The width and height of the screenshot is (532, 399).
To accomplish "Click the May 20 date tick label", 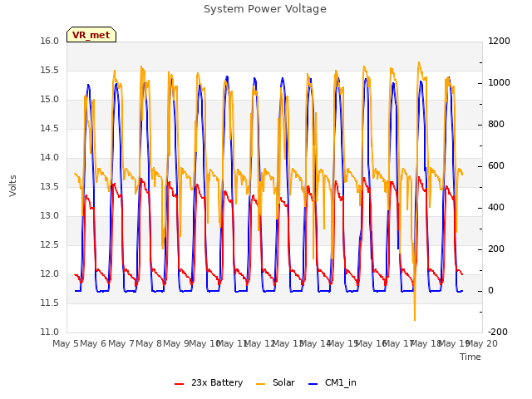I will tap(482, 344).
